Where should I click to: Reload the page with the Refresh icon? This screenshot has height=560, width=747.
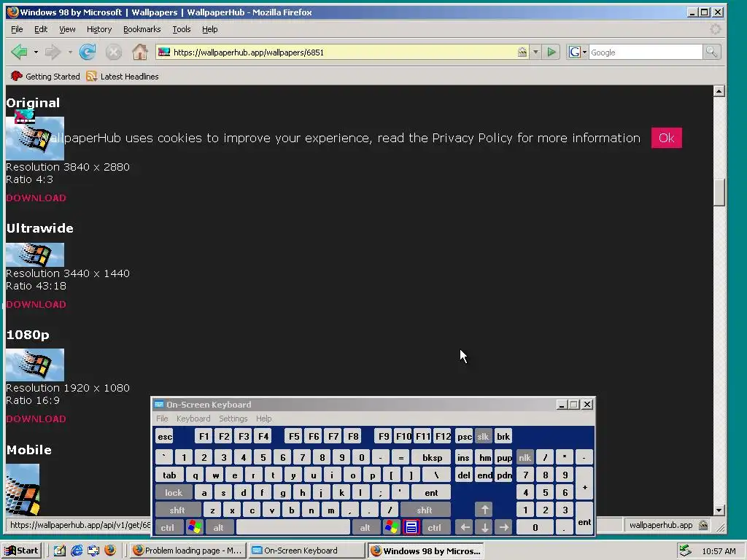point(88,52)
